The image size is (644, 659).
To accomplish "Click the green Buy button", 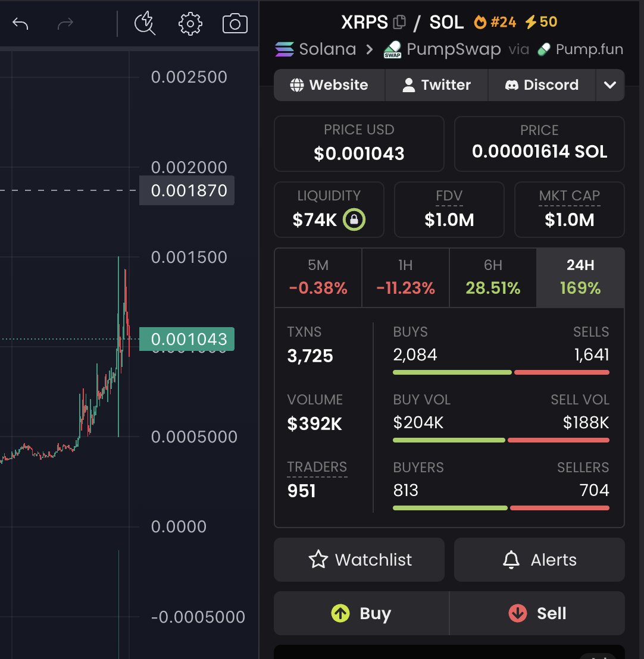I will [x=361, y=613].
